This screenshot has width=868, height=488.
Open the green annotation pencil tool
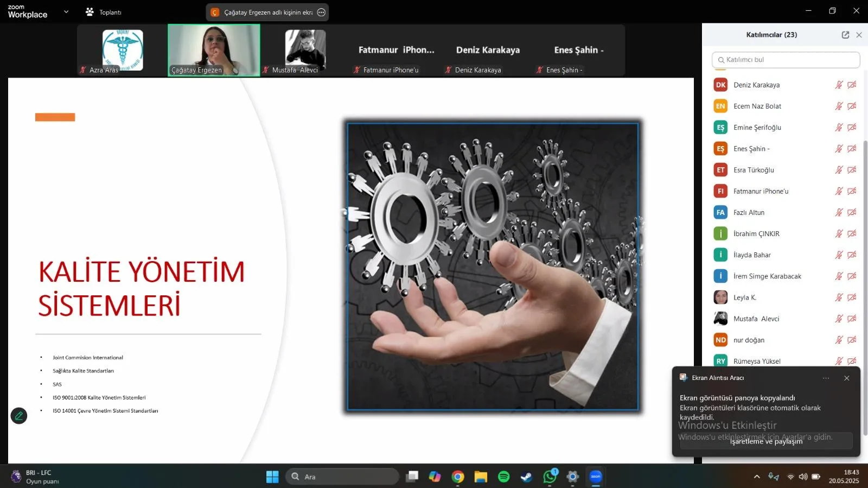point(19,416)
